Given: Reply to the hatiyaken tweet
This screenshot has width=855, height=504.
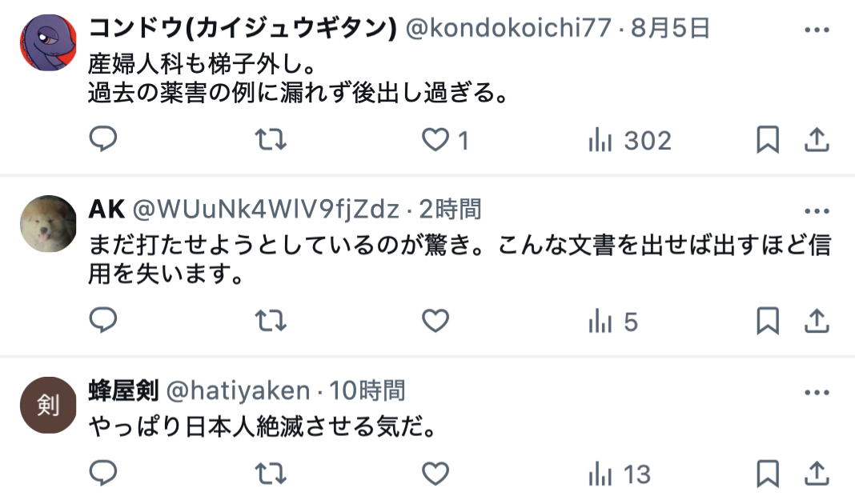Looking at the screenshot, I should pos(103,473).
